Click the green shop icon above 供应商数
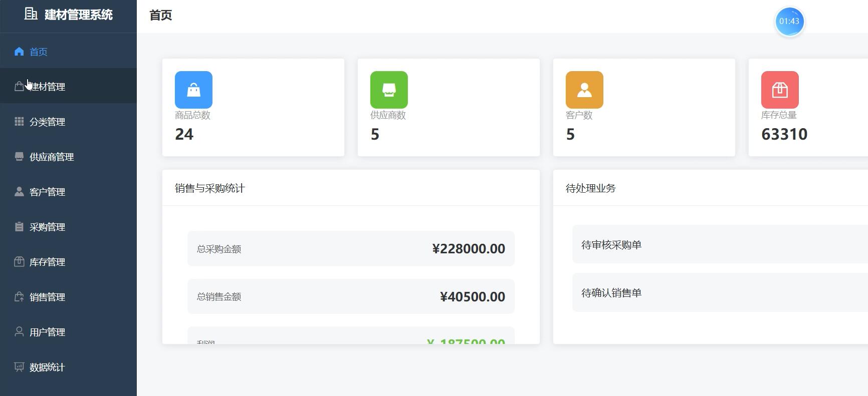This screenshot has height=396, width=868. (389, 90)
